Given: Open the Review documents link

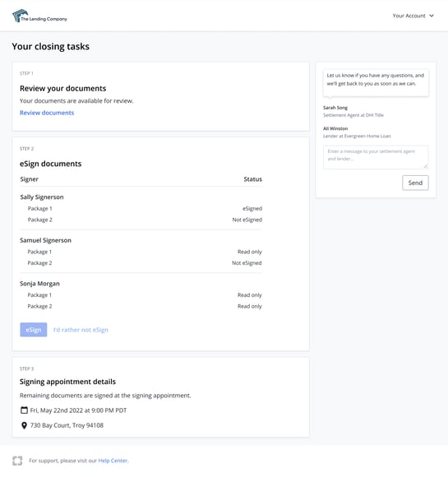Looking at the screenshot, I should pos(47,113).
